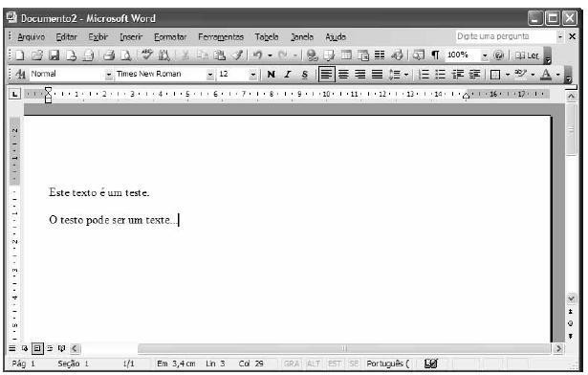Open the Styles and Formatting pane
Image resolution: width=588 pixels, height=375 pixels.
(x=20, y=75)
